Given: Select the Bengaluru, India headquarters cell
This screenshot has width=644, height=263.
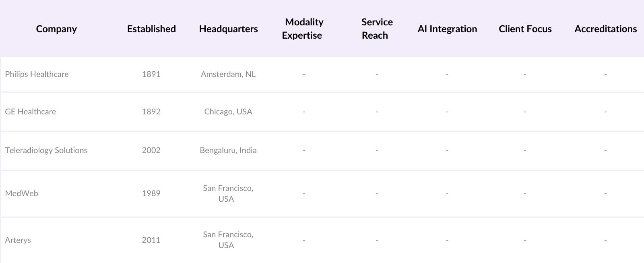Looking at the screenshot, I should coord(228,150).
